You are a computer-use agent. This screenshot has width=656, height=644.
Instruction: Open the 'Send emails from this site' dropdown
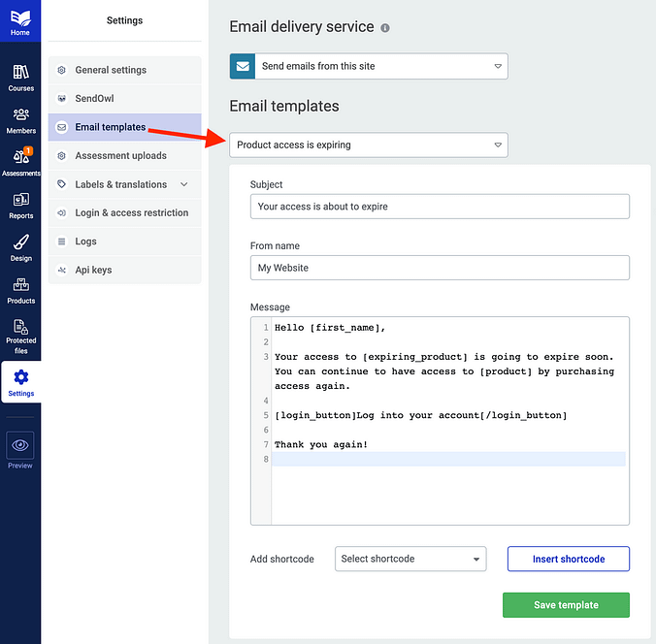(x=369, y=66)
